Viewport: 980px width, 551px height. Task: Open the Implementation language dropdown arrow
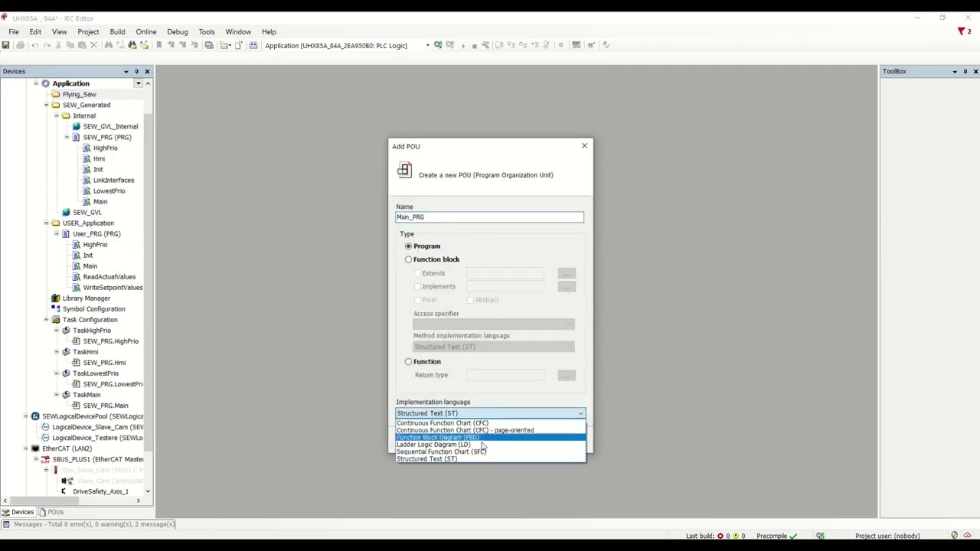click(x=580, y=413)
